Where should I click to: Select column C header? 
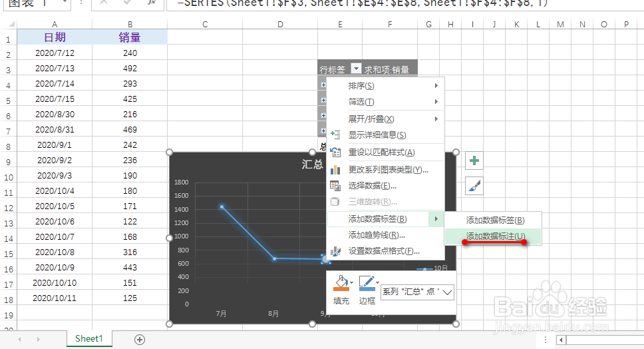point(204,24)
